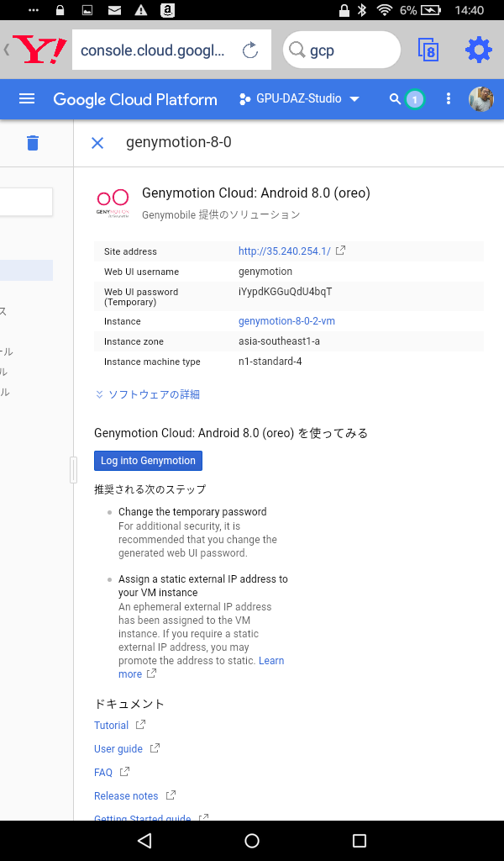Click the genymotion-8-0 panel heading

179,142
